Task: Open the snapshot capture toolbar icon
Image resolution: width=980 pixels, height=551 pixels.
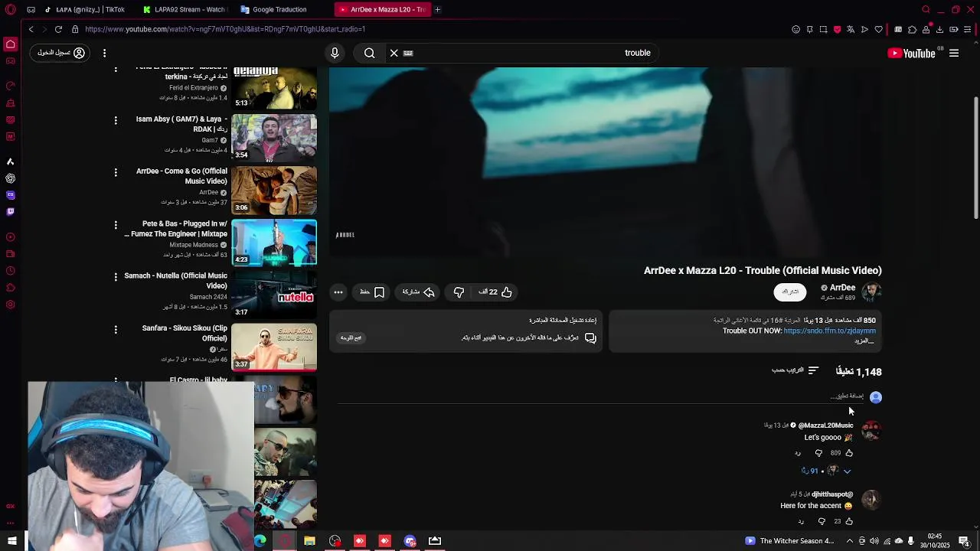Action: click(x=823, y=29)
